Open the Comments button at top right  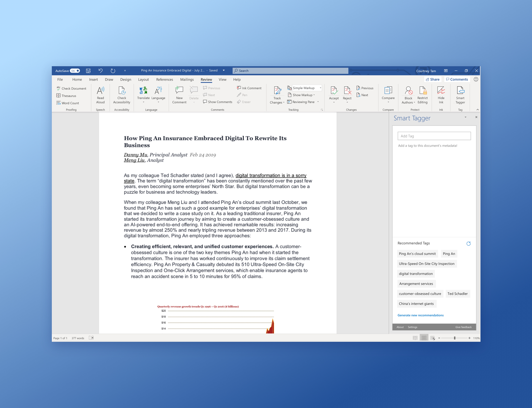click(457, 79)
